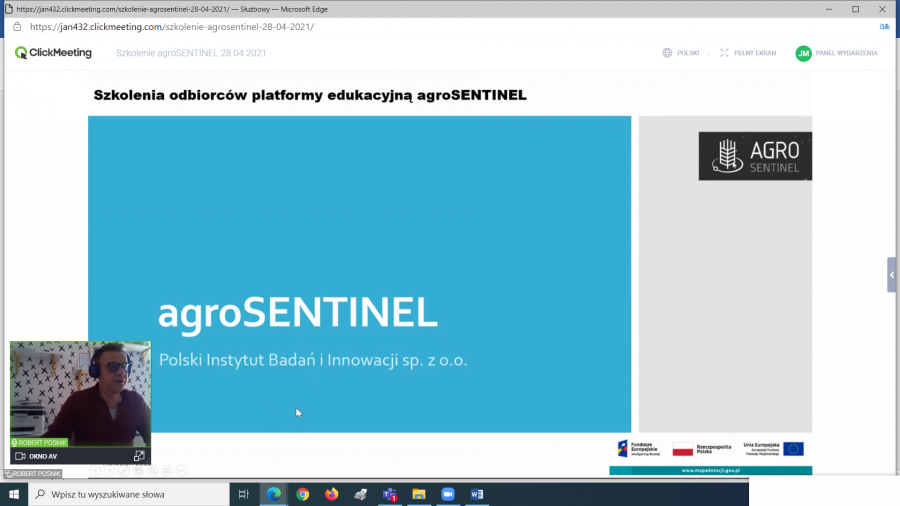Open Task View from taskbar

244,494
